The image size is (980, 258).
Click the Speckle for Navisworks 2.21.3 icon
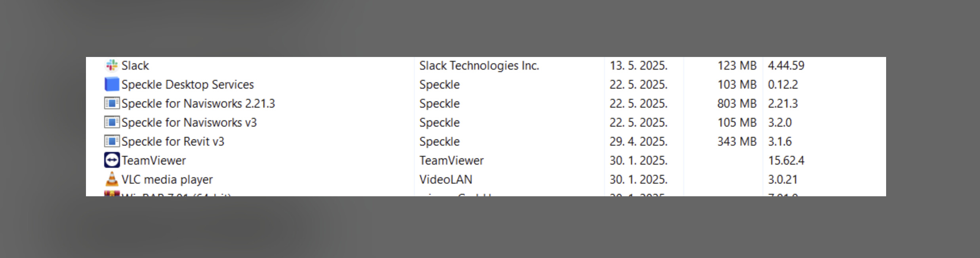coord(112,103)
